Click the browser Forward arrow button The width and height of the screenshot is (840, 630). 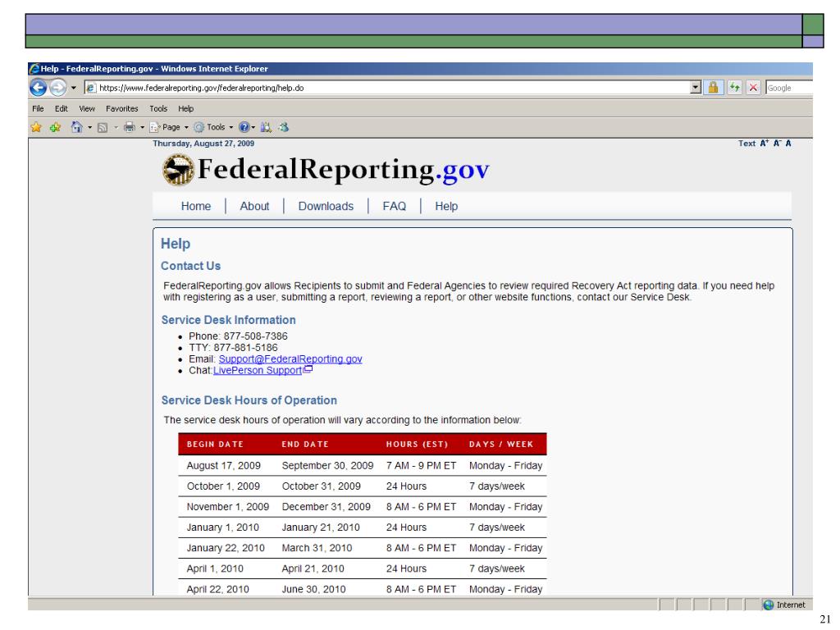58,87
